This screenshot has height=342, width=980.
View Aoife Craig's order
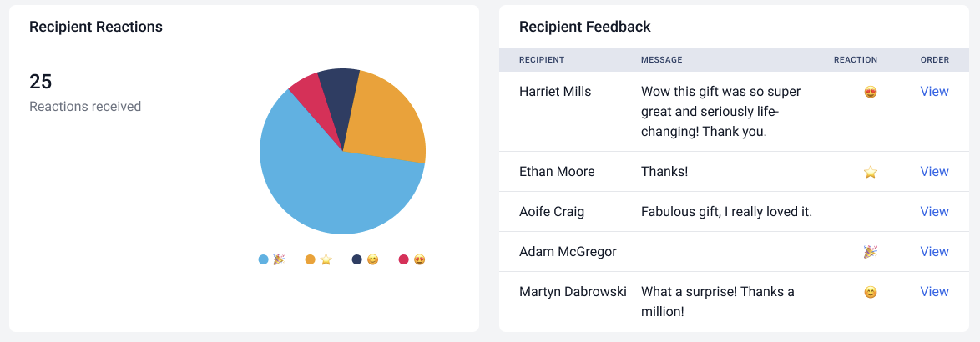[934, 212]
